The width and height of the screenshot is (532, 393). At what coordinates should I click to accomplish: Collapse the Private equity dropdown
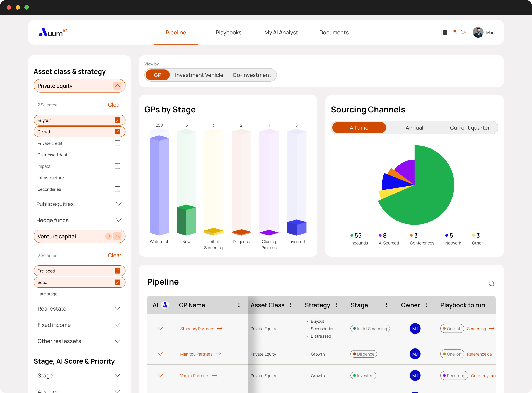point(117,86)
